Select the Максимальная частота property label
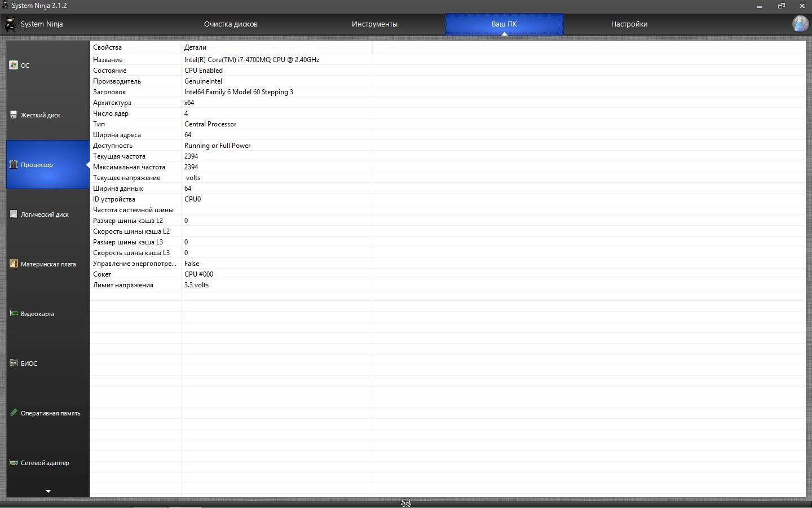 click(x=129, y=167)
